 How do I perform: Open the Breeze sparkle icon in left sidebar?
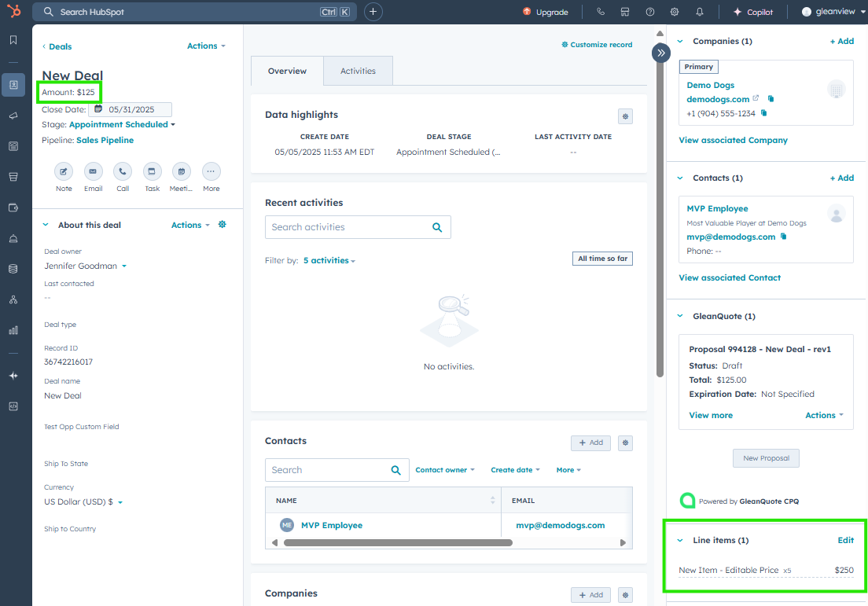(13, 376)
